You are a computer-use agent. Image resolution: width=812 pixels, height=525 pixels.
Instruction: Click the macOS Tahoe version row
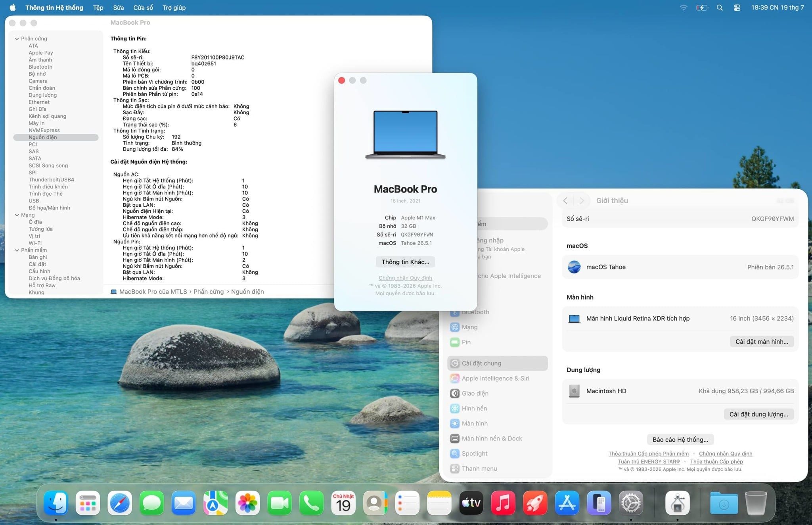[x=680, y=267]
